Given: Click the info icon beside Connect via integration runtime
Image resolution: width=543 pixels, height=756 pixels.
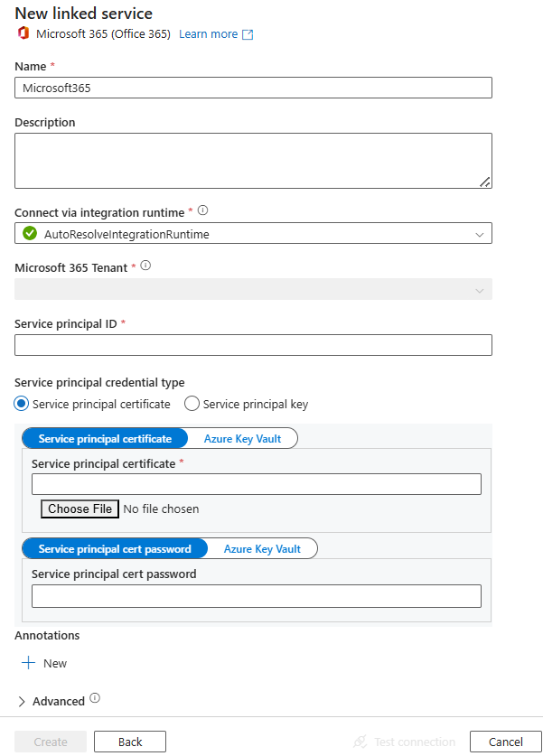Looking at the screenshot, I should click(x=201, y=210).
